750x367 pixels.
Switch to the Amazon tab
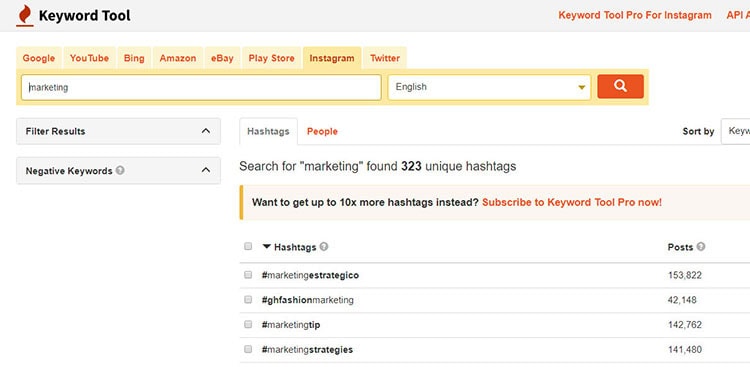178,58
